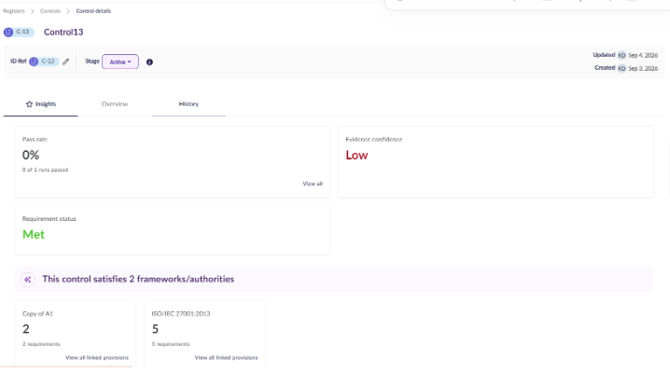670x371 pixels.
Task: Click the Control13 title
Action: point(63,32)
